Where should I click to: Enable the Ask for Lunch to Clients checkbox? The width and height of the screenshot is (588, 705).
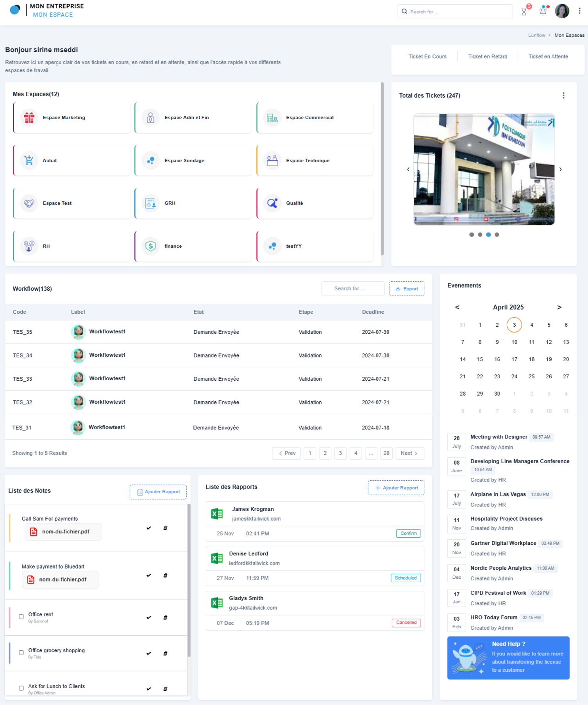(21, 688)
